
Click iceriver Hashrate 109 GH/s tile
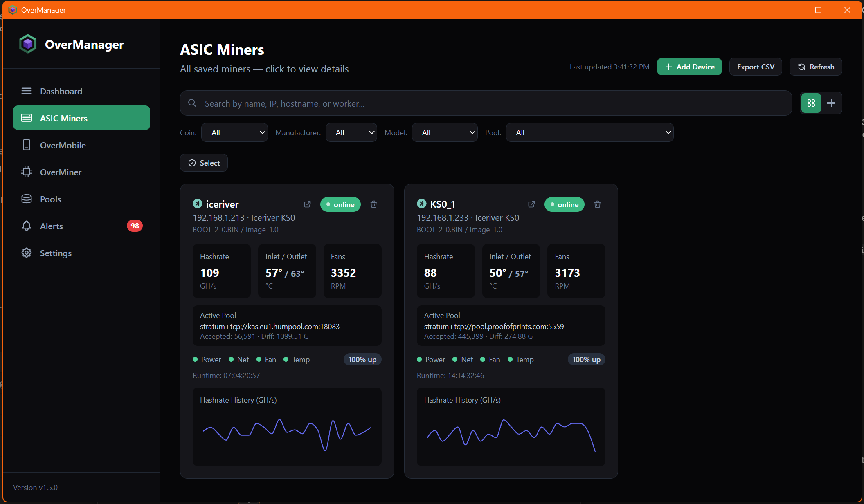(x=222, y=271)
